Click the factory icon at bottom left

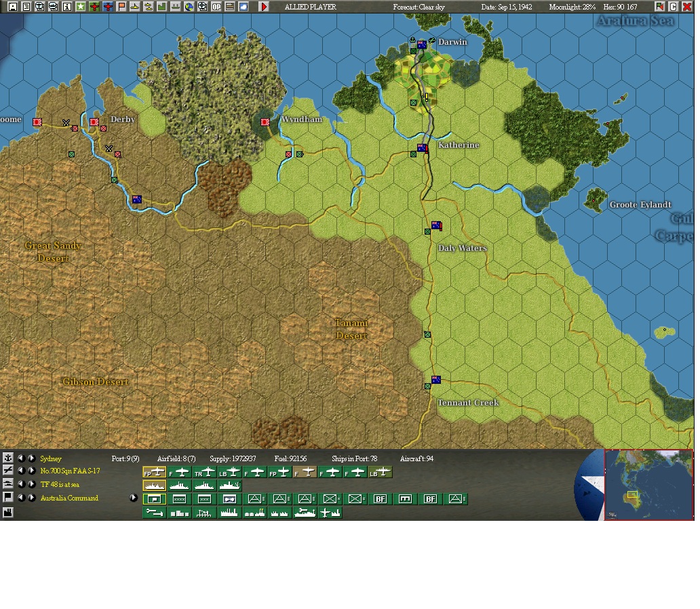coord(8,512)
